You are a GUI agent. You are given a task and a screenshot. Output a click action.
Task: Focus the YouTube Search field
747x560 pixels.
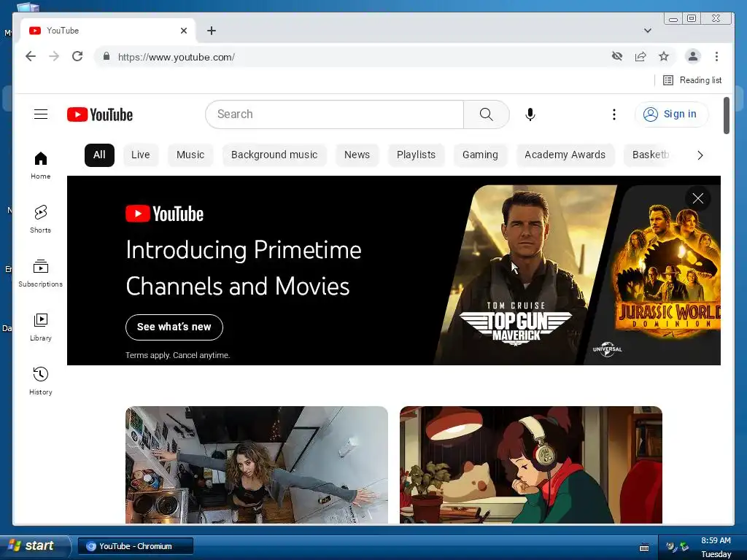click(x=334, y=114)
